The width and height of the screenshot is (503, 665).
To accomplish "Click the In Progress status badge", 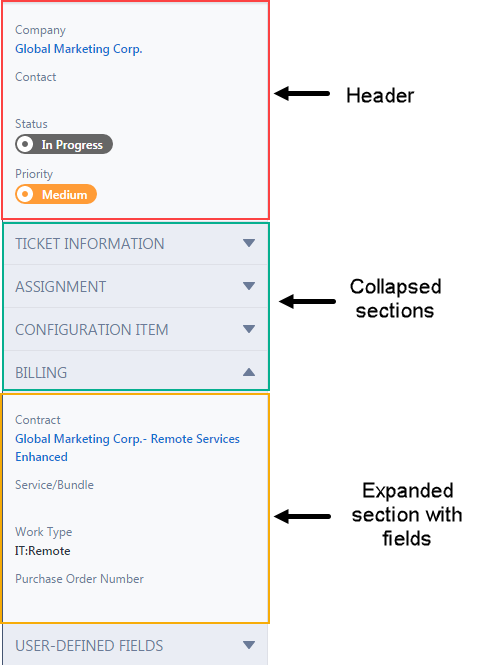I will point(64,144).
